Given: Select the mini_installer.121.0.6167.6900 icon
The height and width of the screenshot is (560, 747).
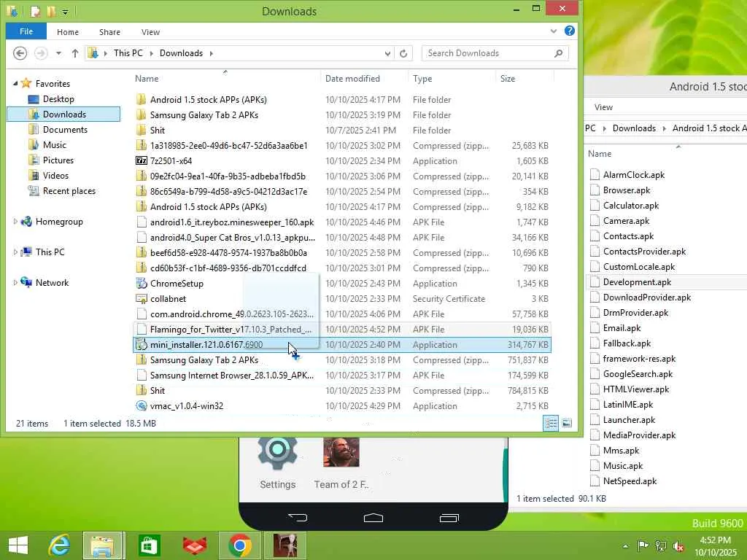Looking at the screenshot, I should coord(142,345).
